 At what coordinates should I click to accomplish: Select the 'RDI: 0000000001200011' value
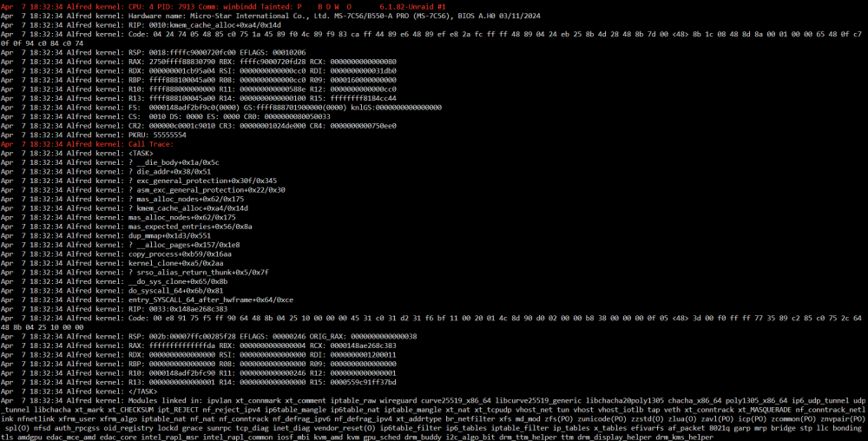(352, 355)
